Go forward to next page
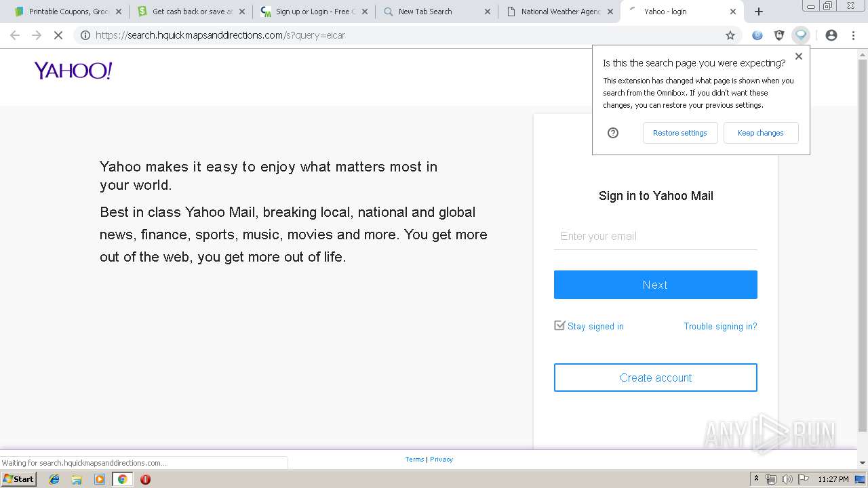The height and width of the screenshot is (488, 868). [37, 35]
